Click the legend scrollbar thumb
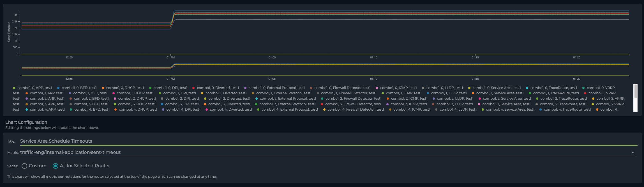The height and width of the screenshot is (187, 644). click(635, 91)
